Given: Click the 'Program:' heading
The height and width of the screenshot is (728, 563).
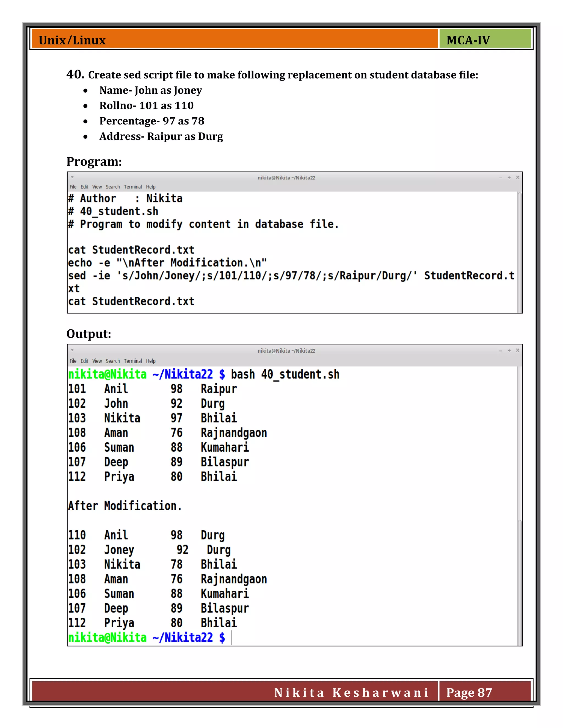Looking at the screenshot, I should [94, 162].
